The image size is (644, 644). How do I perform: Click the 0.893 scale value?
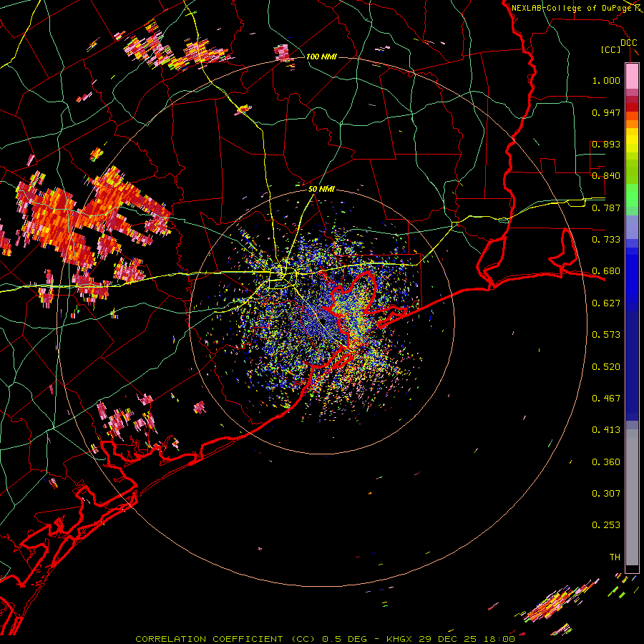[x=606, y=144]
